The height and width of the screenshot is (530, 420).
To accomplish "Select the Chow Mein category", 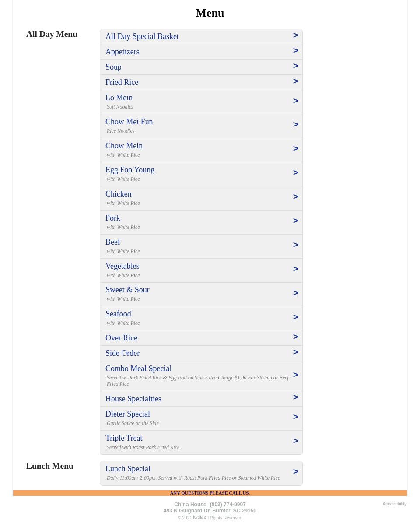I will pos(124,146).
